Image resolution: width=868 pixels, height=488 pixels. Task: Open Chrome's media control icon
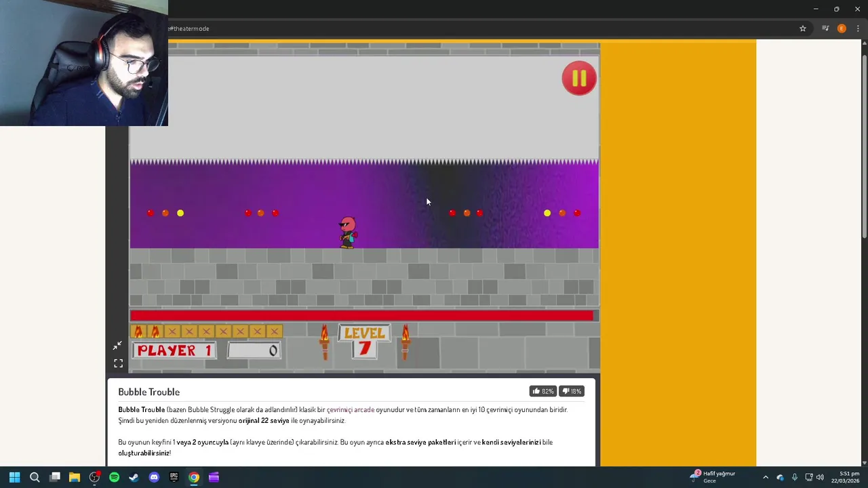pos(825,28)
